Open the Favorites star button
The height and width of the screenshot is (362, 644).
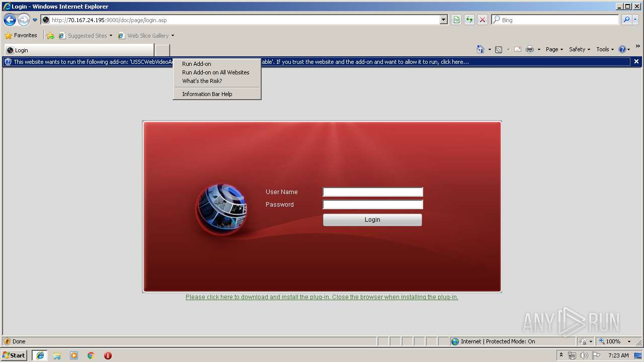tap(21, 36)
